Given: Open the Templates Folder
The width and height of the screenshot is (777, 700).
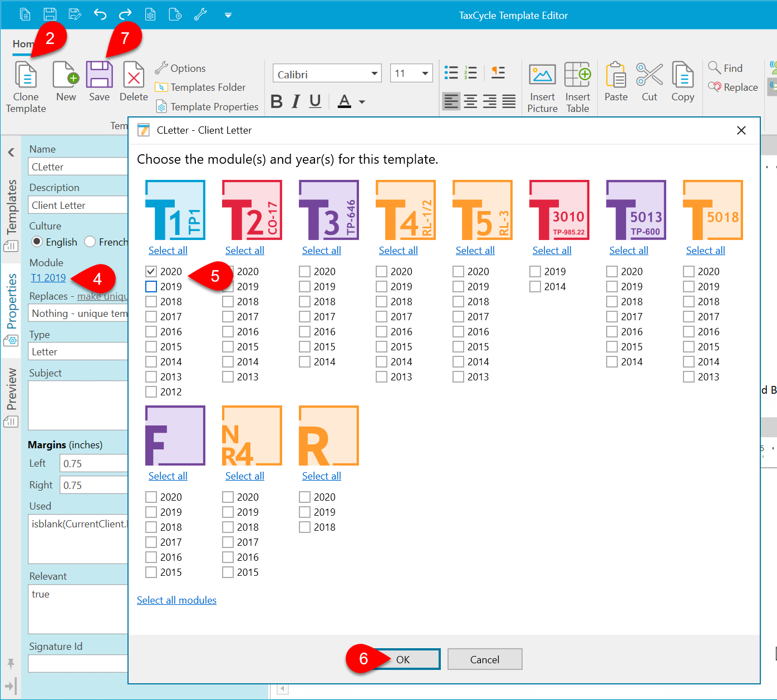Looking at the screenshot, I should pyautogui.click(x=200, y=87).
